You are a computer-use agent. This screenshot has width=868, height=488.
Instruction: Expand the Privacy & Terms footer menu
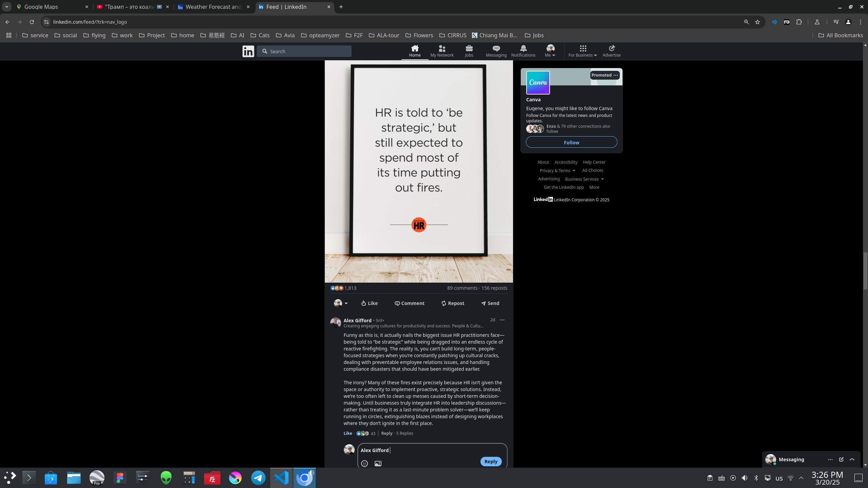pyautogui.click(x=557, y=170)
